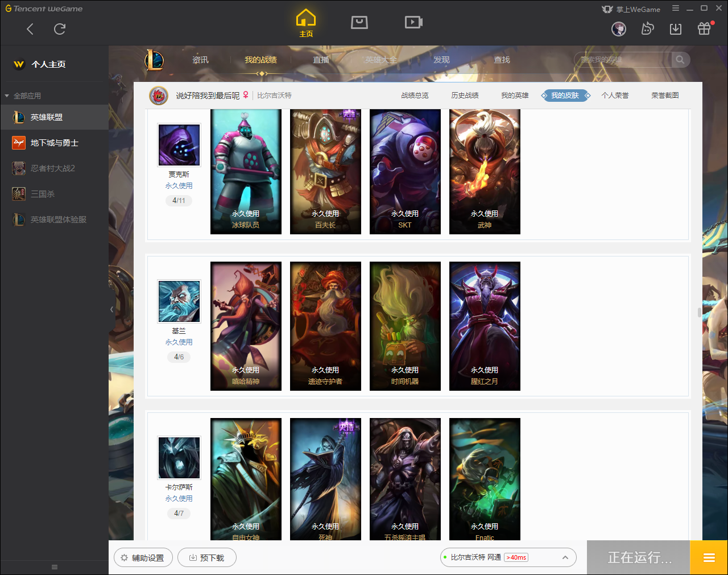Click the 正在运行 status button

pyautogui.click(x=639, y=557)
